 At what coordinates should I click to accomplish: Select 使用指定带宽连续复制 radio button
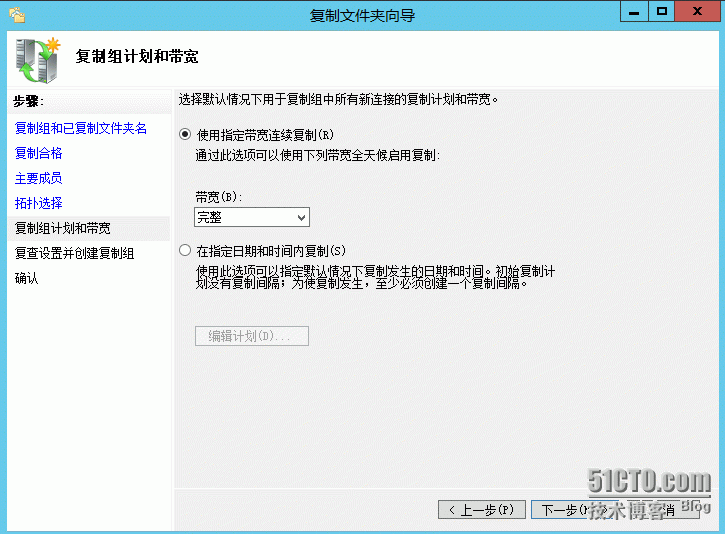pyautogui.click(x=185, y=135)
